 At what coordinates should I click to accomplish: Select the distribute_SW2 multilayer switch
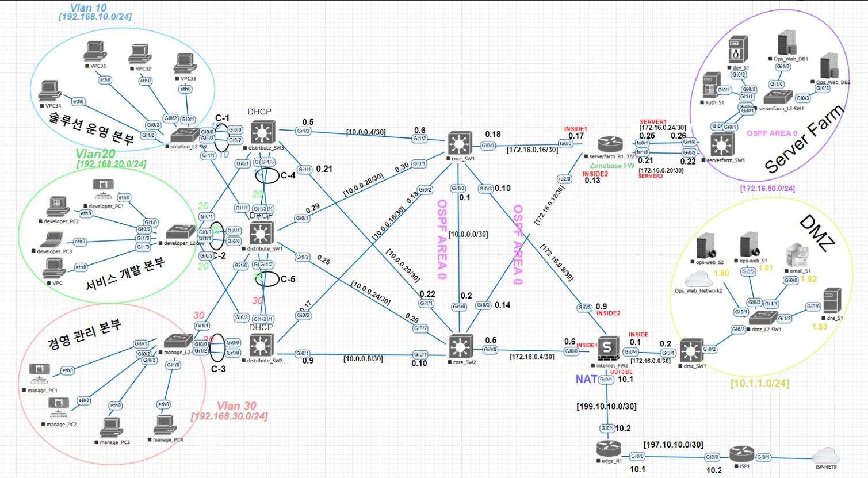pyautogui.click(x=261, y=345)
